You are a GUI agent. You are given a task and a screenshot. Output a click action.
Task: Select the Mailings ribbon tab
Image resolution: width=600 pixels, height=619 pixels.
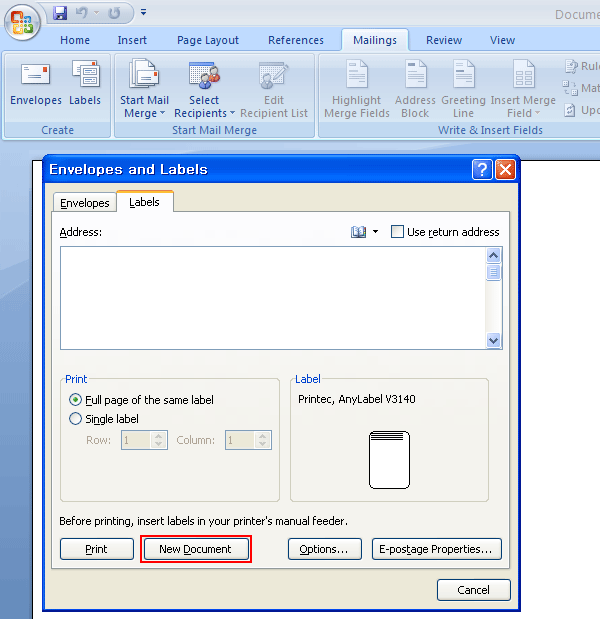[375, 40]
